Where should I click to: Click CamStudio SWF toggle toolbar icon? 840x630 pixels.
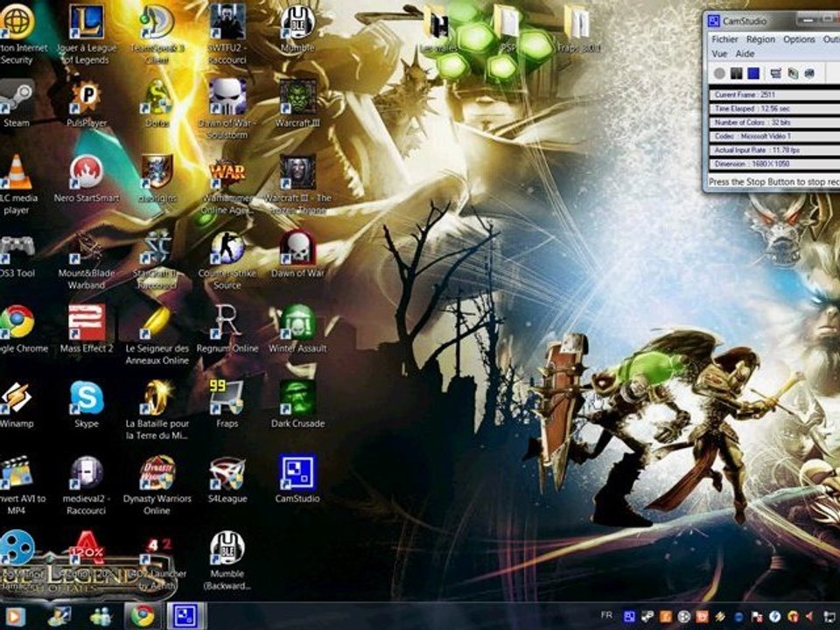coord(809,73)
